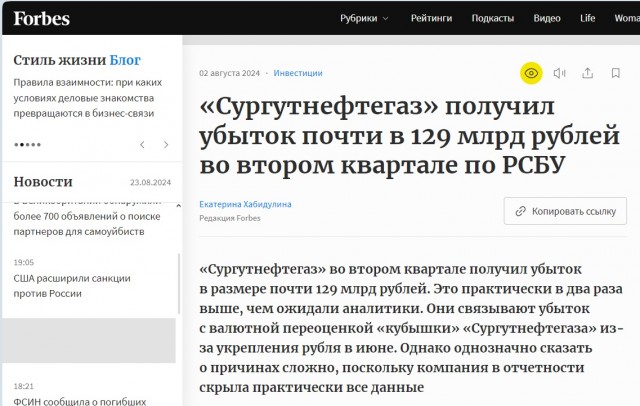
Task: Open the Инвестиции category link
Action: pos(298,73)
